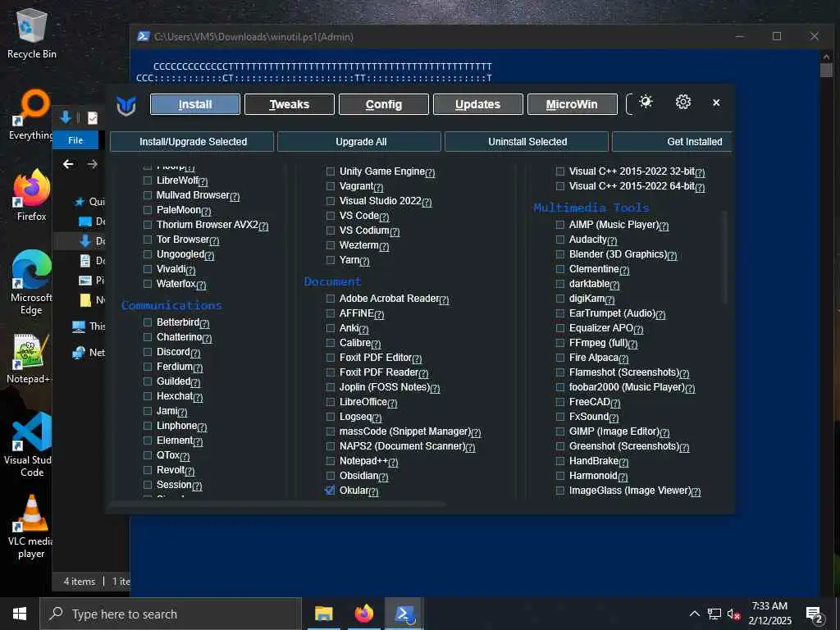The height and width of the screenshot is (630, 840).
Task: Click the PowerShell window title icon
Action: pyautogui.click(x=143, y=36)
